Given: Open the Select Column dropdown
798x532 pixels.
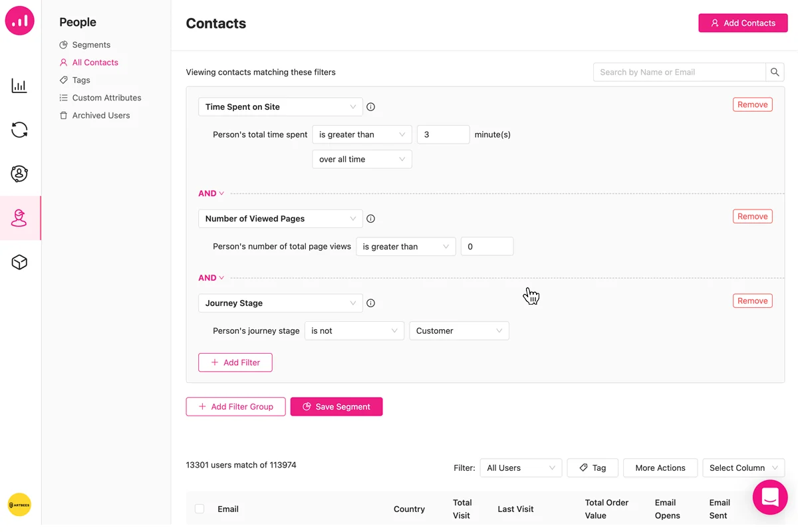Looking at the screenshot, I should (x=743, y=468).
